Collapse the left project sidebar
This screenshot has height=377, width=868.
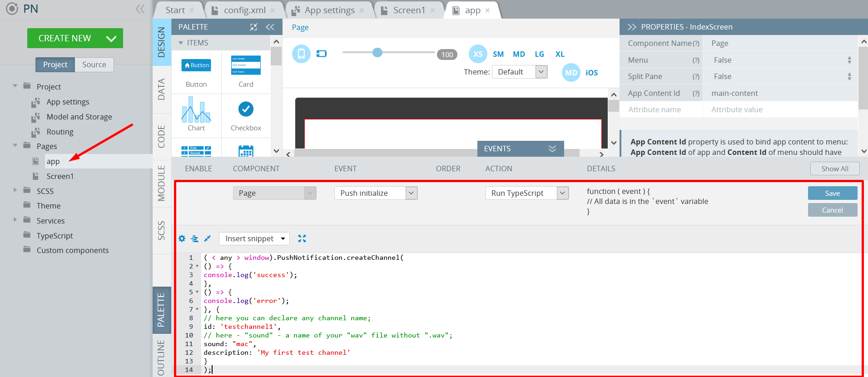coord(140,9)
